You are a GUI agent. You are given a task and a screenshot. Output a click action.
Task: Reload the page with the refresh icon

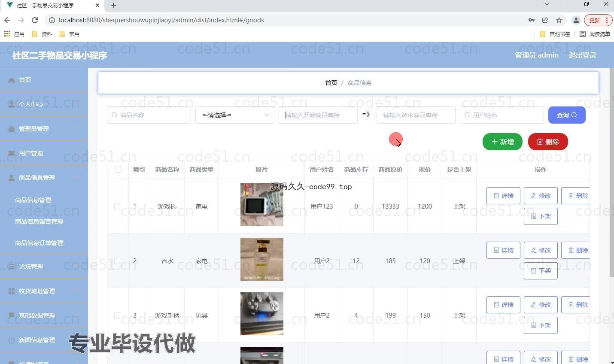tap(35, 20)
